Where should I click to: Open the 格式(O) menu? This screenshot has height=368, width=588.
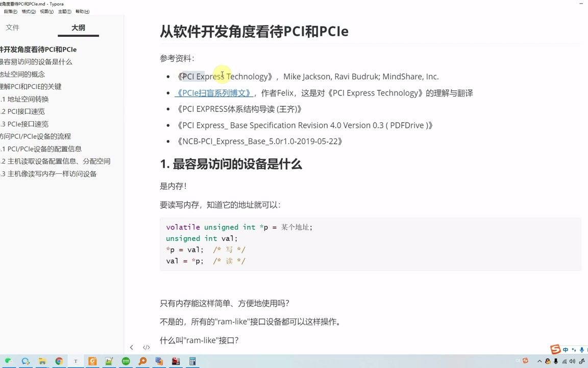[28, 11]
